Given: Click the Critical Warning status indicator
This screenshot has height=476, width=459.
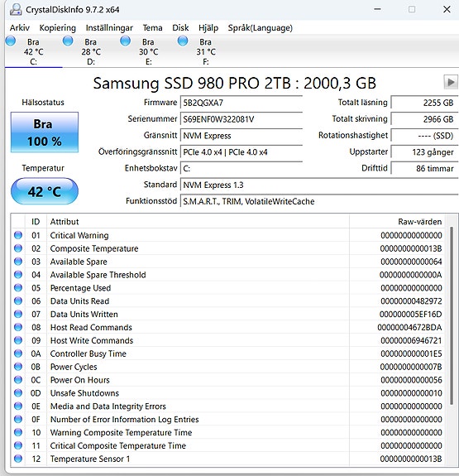Looking at the screenshot, I should click(18, 235).
